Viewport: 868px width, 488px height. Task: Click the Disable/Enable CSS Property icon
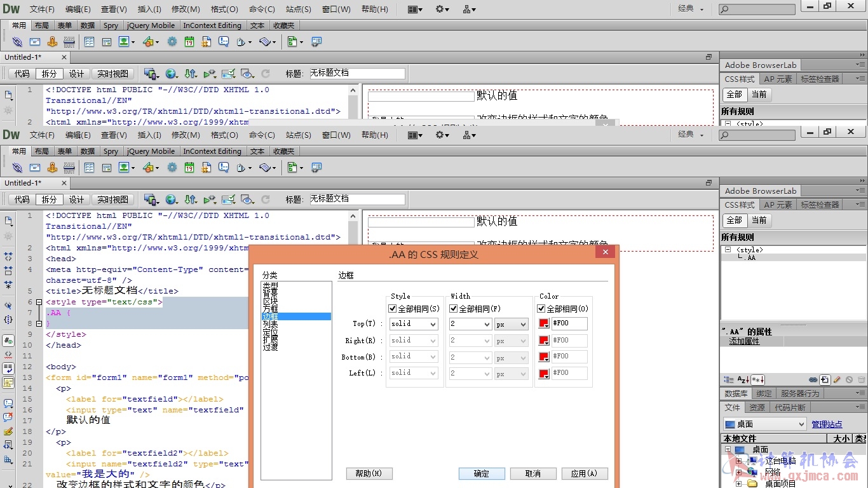coord(849,380)
